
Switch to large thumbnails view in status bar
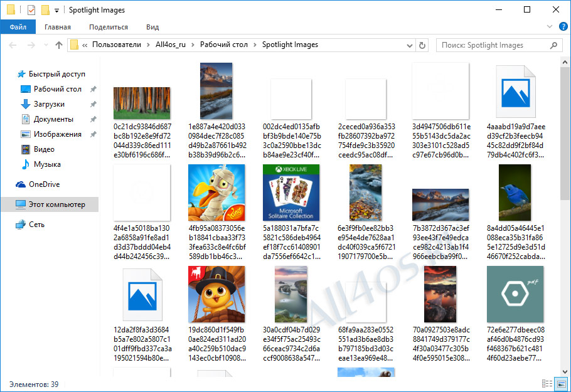point(561,384)
